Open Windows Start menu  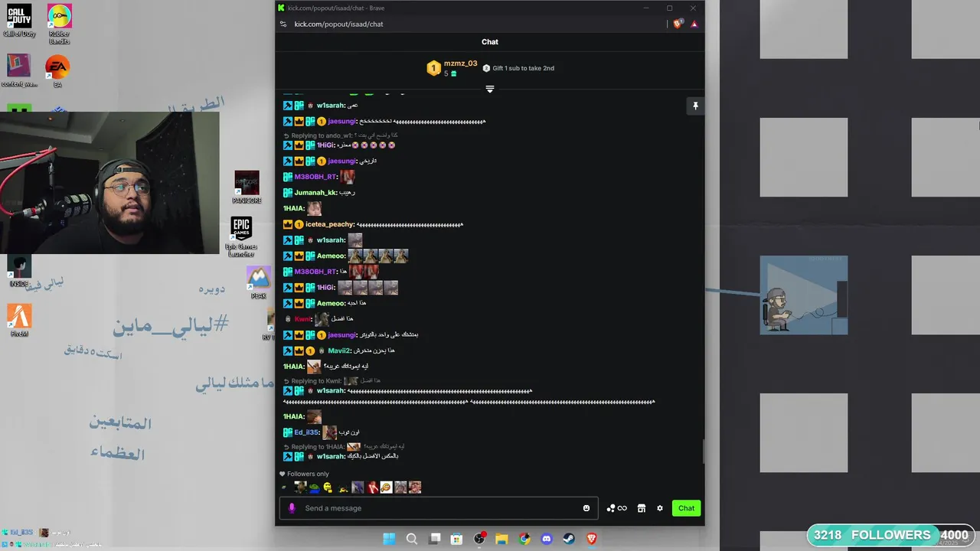(x=389, y=539)
